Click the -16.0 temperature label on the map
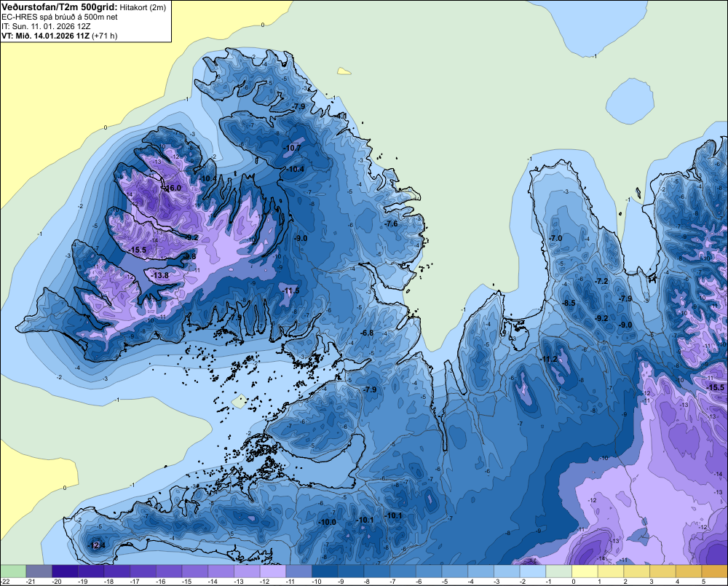Screen dimensions: 728x586 173,188
